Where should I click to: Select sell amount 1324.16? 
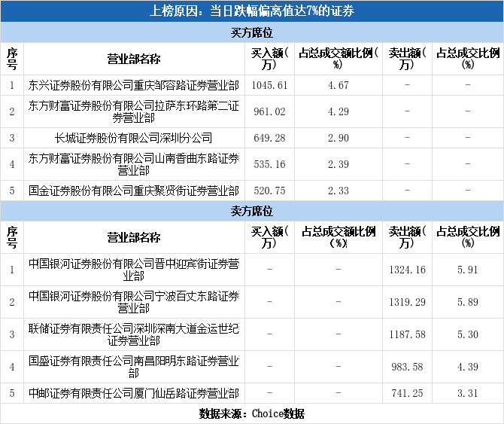(407, 270)
